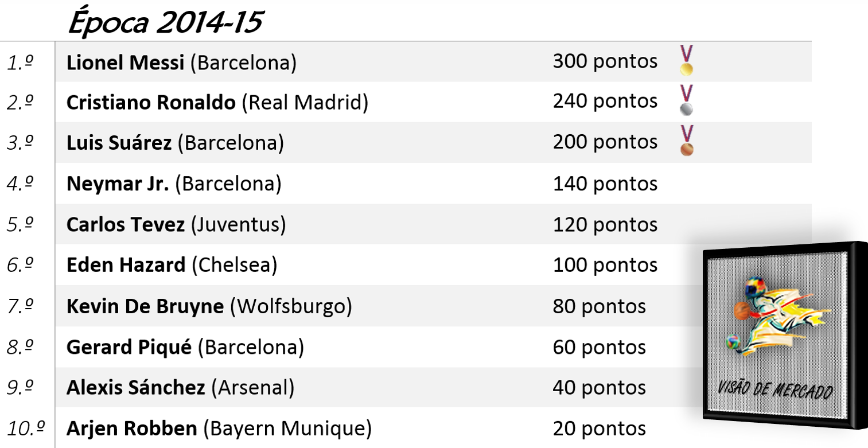The width and height of the screenshot is (868, 448).
Task: Click the 300 pontos score
Action: pyautogui.click(x=605, y=61)
